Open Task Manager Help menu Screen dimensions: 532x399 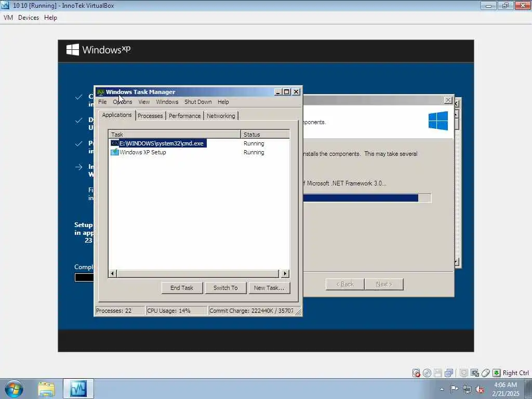(223, 102)
